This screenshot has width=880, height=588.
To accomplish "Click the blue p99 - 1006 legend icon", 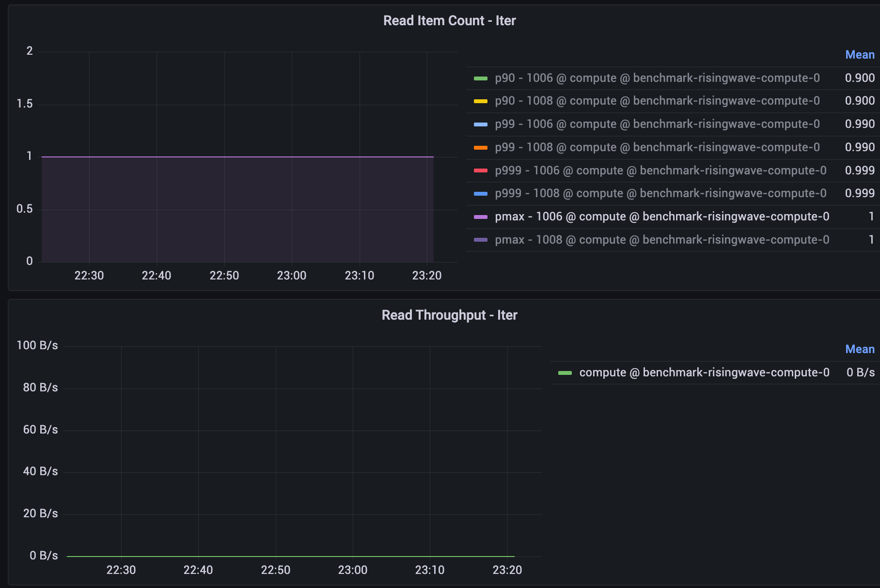I will 480,124.
